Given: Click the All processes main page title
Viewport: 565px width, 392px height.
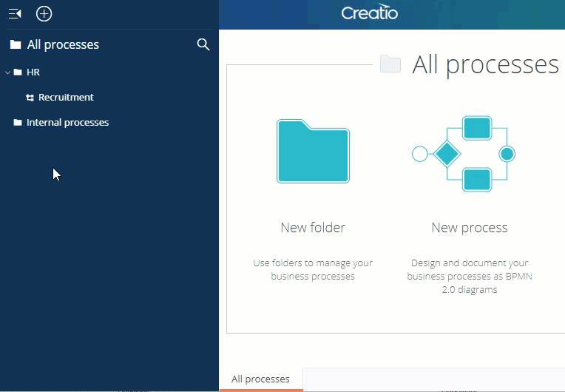Looking at the screenshot, I should (x=485, y=64).
